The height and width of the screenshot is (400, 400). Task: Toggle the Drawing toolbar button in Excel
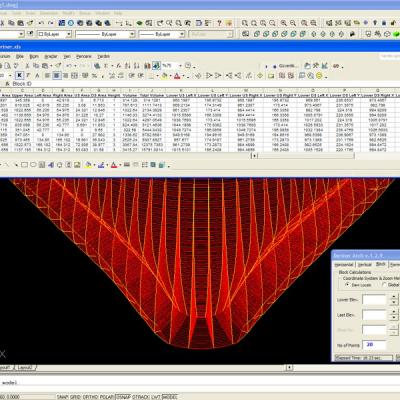(156, 66)
